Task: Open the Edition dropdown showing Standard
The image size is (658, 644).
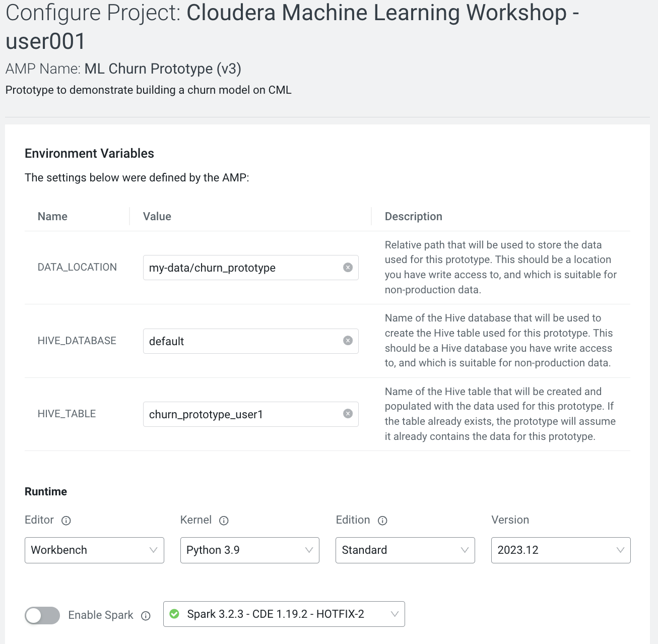Action: [x=405, y=550]
